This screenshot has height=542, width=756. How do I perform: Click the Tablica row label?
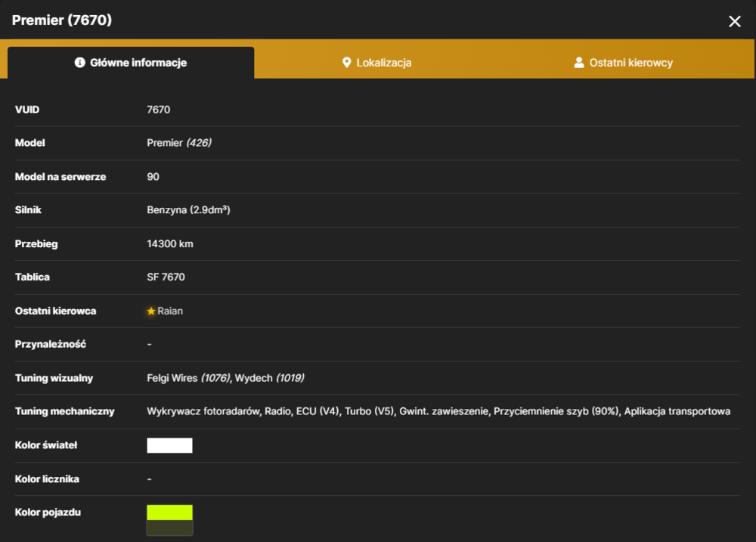click(33, 277)
